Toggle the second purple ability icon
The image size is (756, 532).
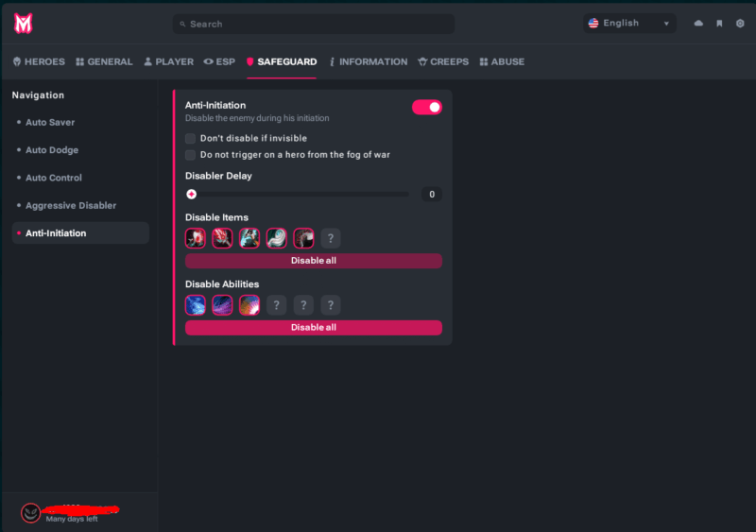(x=222, y=305)
